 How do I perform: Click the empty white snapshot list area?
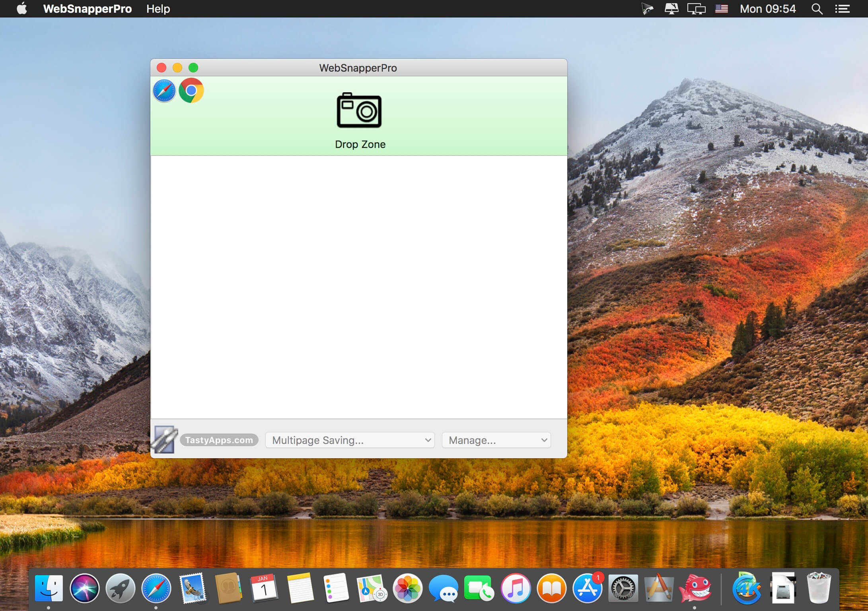[x=358, y=286]
